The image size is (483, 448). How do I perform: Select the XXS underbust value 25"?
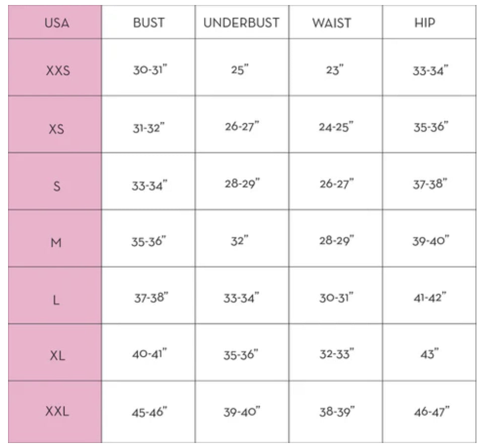pyautogui.click(x=241, y=71)
